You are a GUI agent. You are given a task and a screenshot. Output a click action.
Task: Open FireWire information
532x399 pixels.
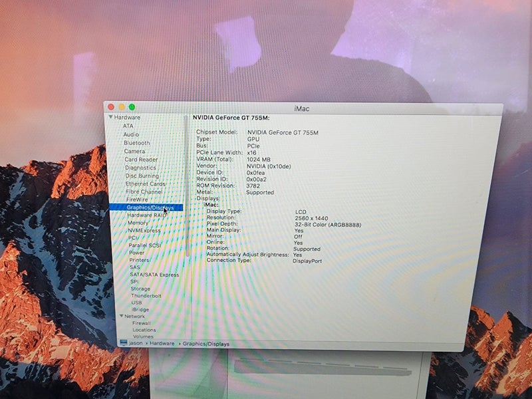point(137,199)
